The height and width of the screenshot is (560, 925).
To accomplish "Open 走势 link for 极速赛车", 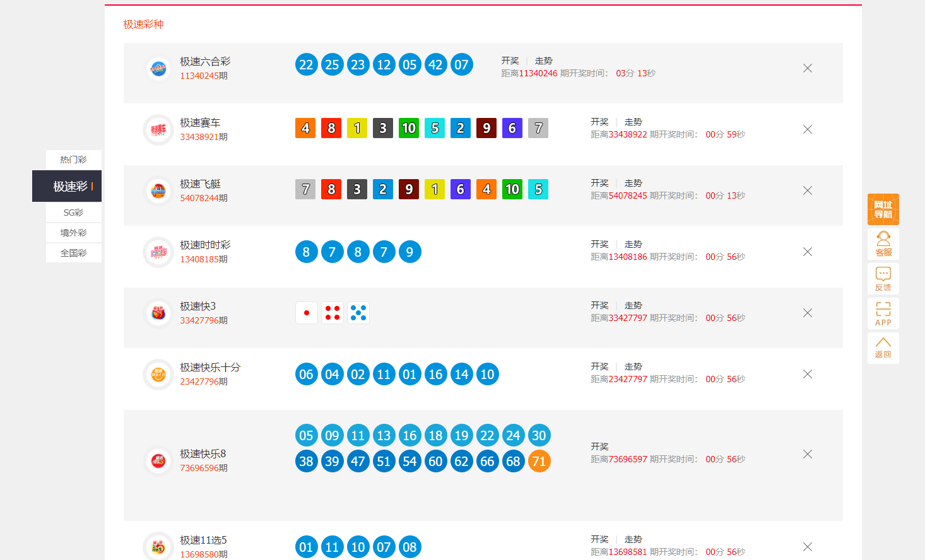I will coord(633,122).
